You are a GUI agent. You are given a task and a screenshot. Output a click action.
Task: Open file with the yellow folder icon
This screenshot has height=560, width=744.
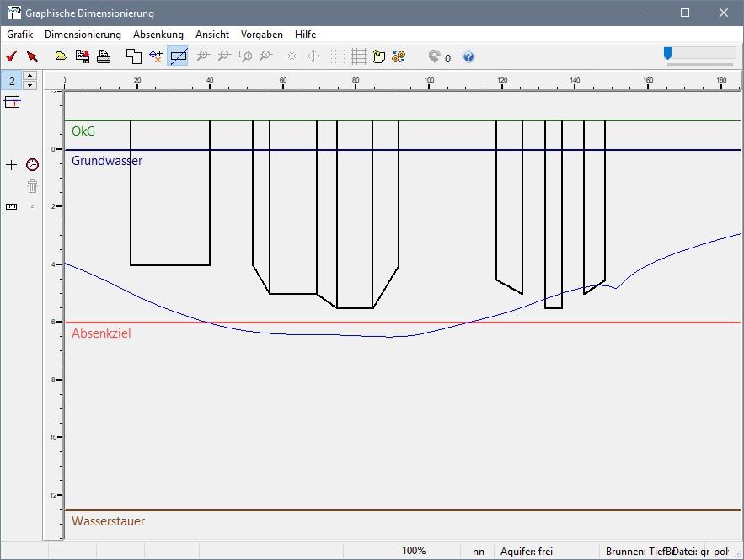pyautogui.click(x=62, y=56)
